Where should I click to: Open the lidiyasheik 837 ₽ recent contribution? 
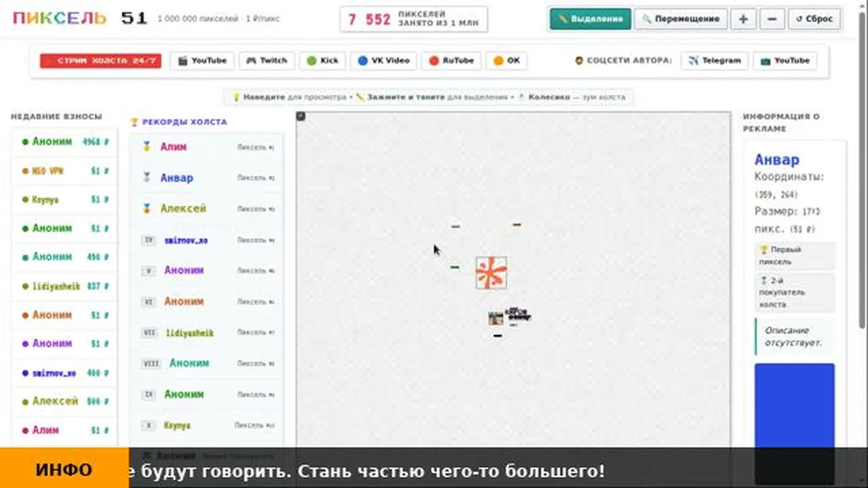pos(65,286)
